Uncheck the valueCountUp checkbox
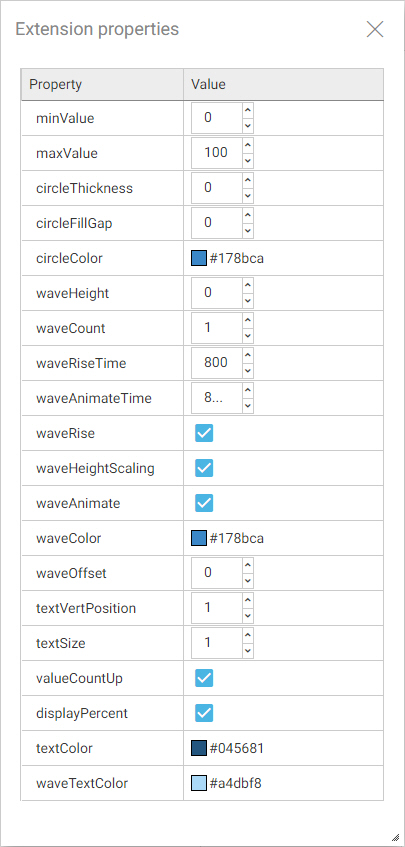The image size is (405, 847). [204, 678]
